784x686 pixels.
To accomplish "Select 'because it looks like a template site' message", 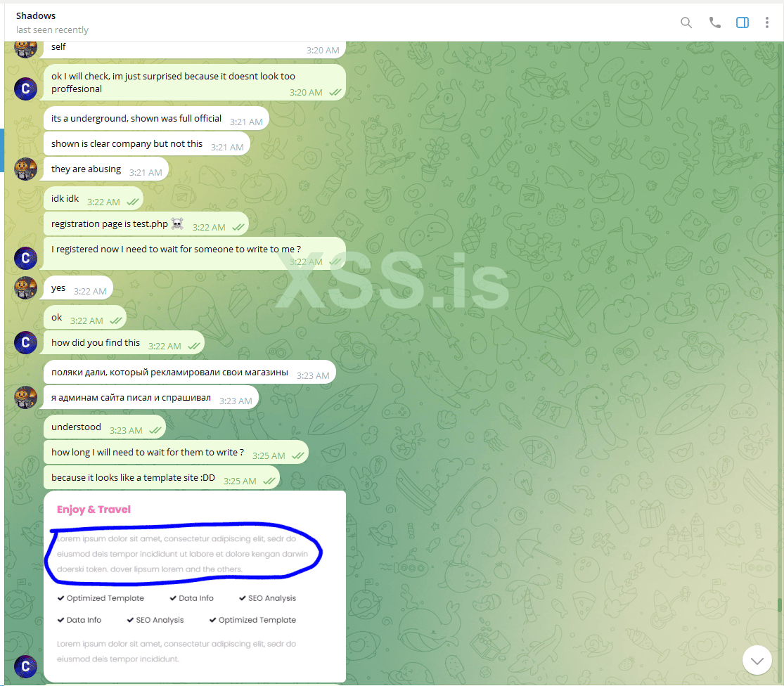I will (x=162, y=478).
